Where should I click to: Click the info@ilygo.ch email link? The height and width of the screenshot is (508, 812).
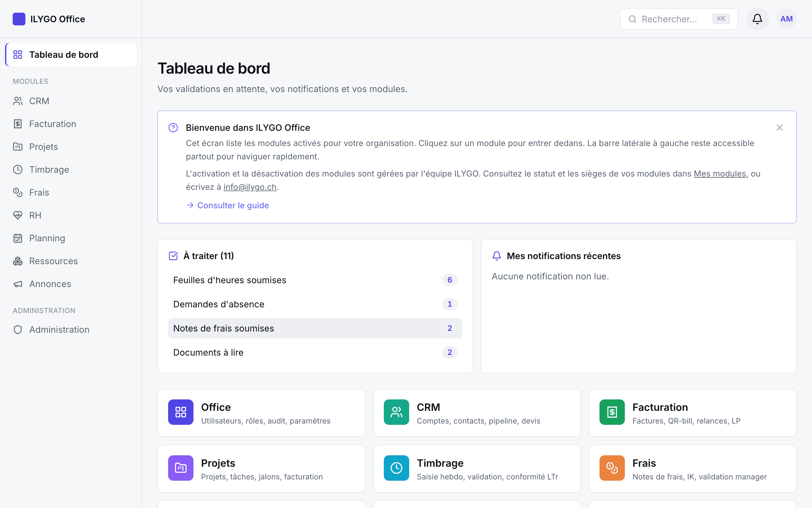[250, 187]
